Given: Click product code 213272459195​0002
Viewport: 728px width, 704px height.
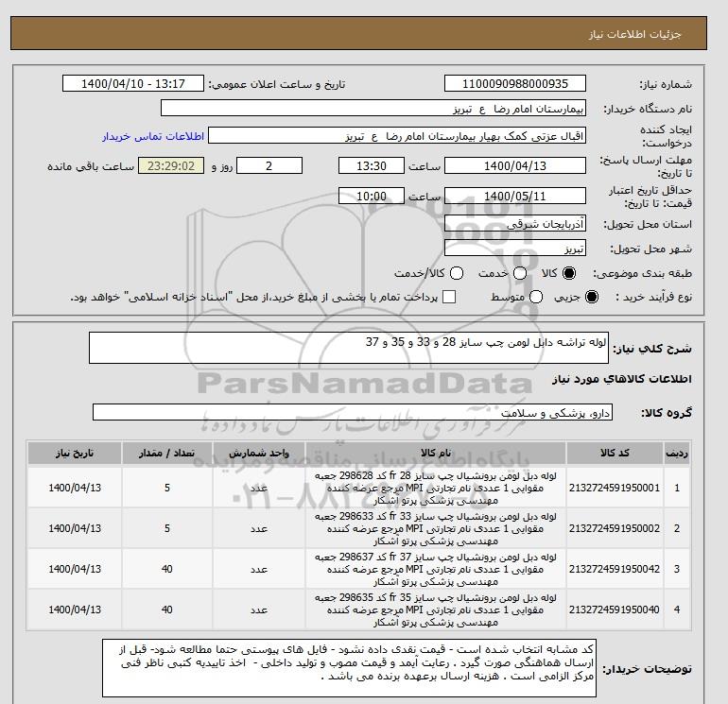Looking at the screenshot, I should (x=615, y=528).
